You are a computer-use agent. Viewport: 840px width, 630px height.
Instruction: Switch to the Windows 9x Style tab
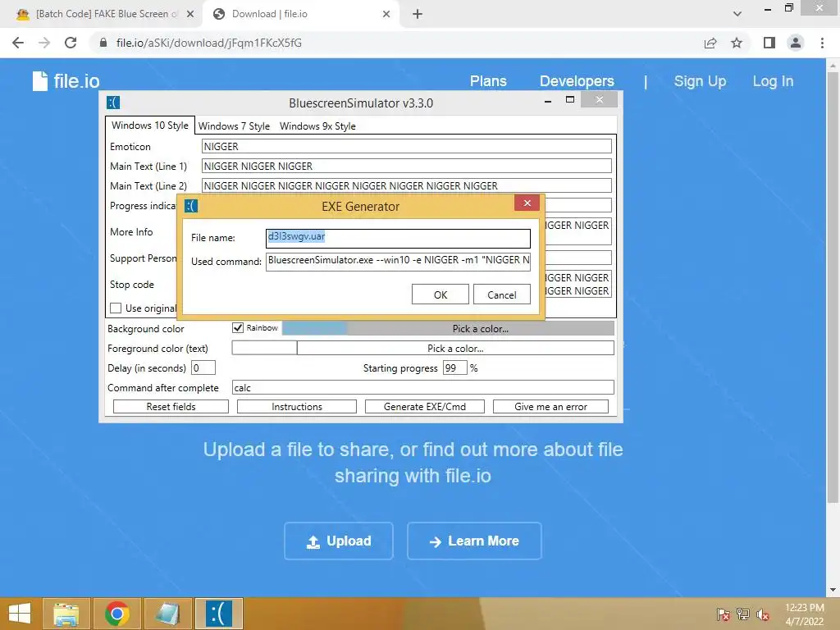tap(317, 126)
